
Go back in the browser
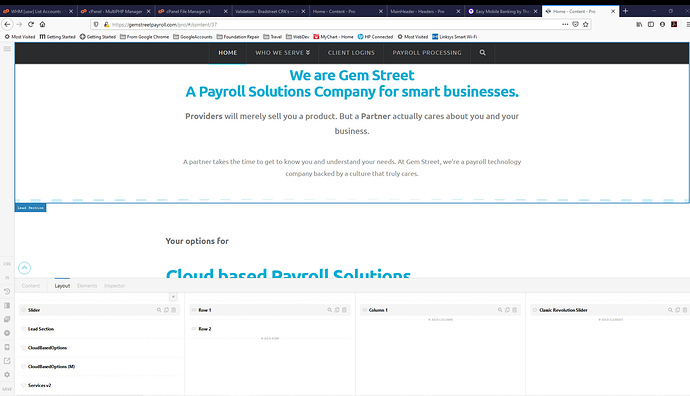click(7, 24)
